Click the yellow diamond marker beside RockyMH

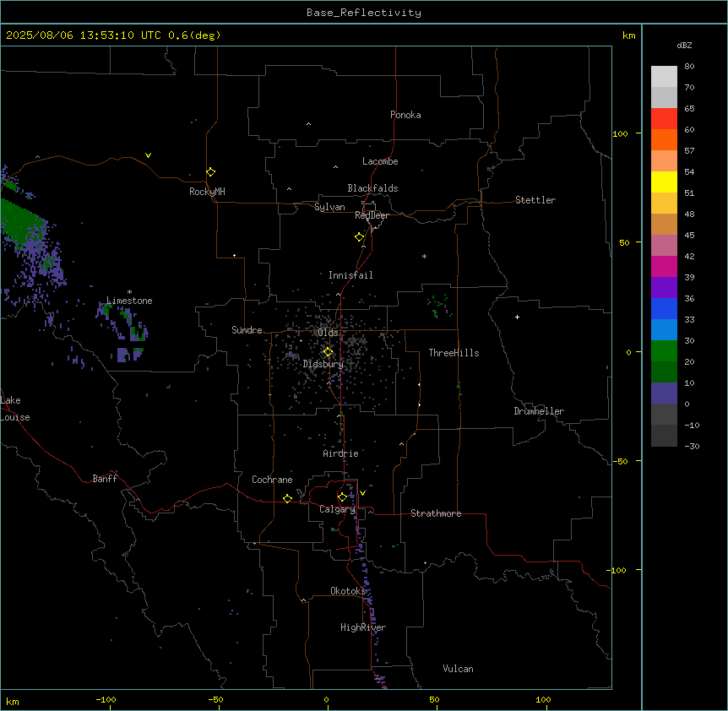pyautogui.click(x=211, y=172)
